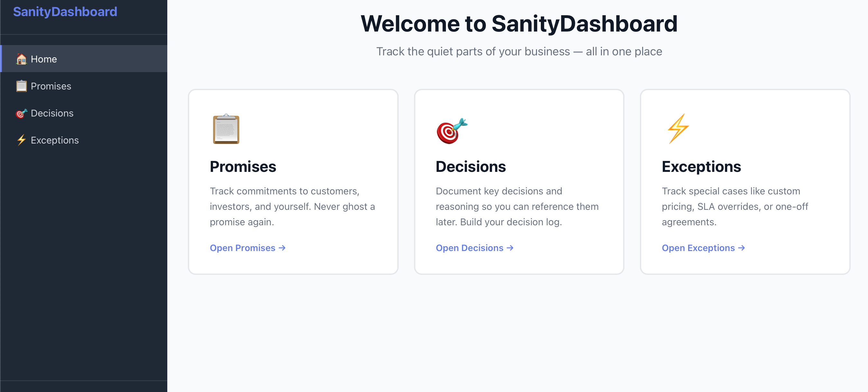Click the clipboard icon on the Promises card
868x392 pixels.
226,129
